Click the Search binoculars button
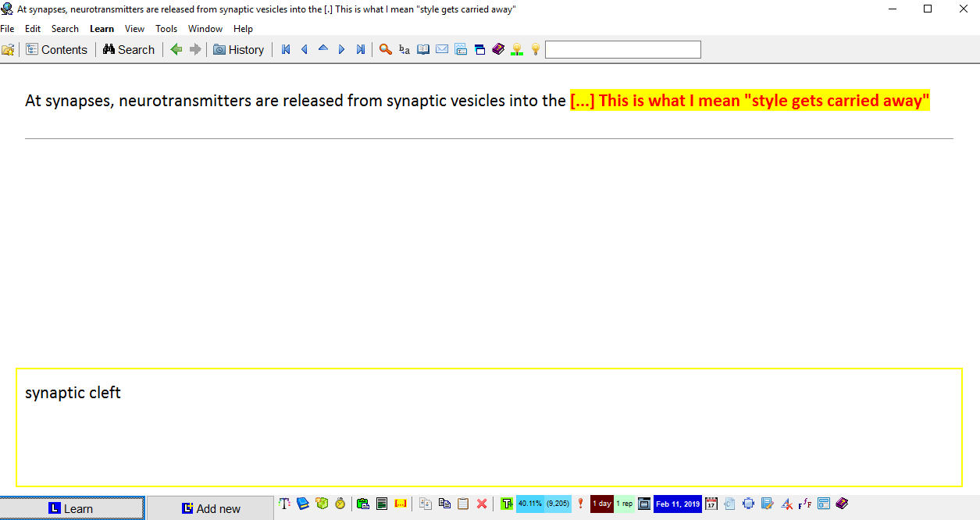The image size is (980, 520). pos(128,49)
